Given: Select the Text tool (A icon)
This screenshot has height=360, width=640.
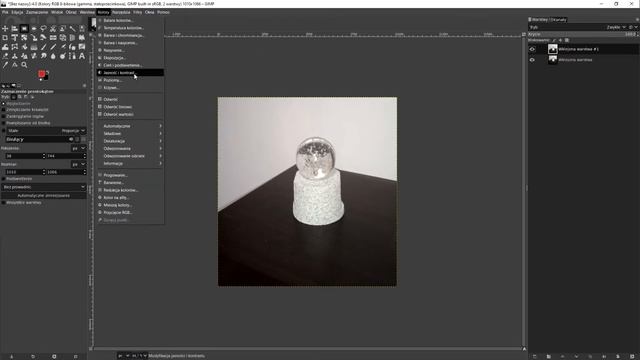Looking at the screenshot, I should [82, 56].
